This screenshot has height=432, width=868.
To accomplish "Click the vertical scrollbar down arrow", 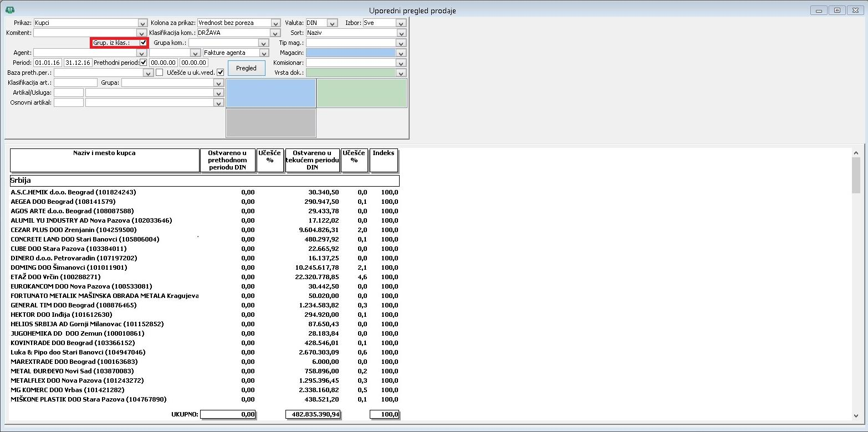I will coord(856,416).
